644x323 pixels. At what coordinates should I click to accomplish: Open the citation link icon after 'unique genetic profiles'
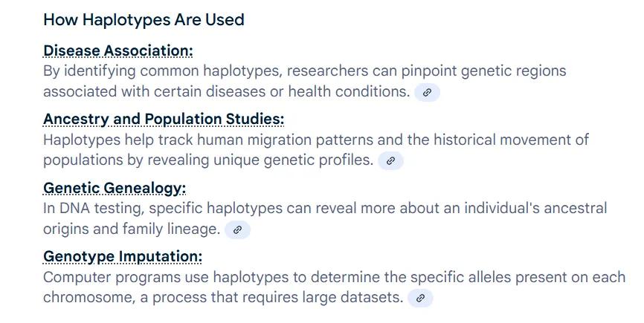[390, 160]
